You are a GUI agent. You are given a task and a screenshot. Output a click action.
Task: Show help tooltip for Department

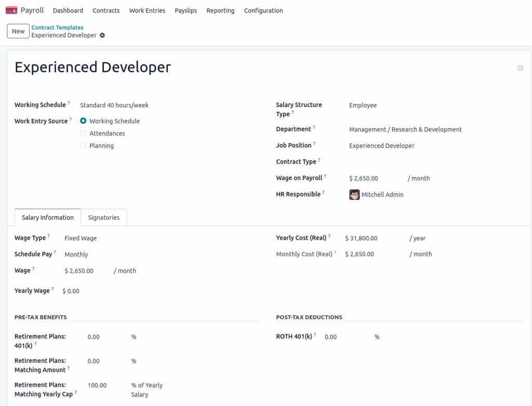(314, 127)
